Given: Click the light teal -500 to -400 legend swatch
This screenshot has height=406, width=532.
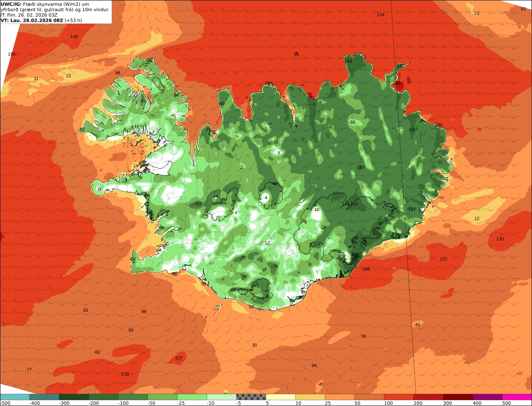Looking at the screenshot, I should [x=15, y=397].
